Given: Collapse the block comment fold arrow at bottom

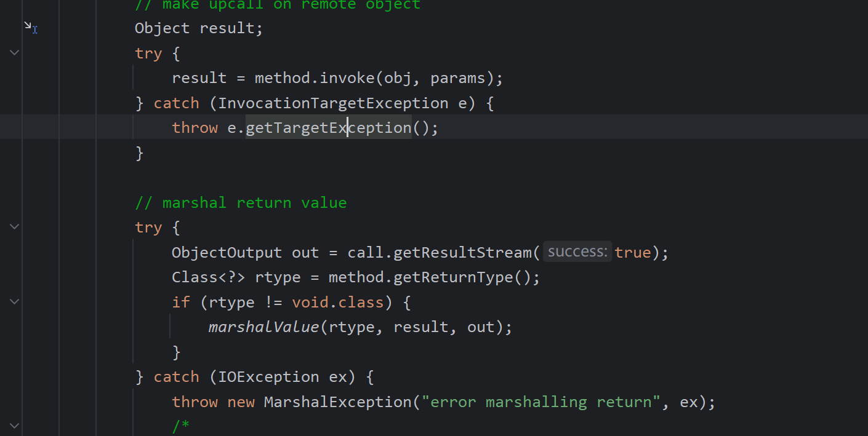Looking at the screenshot, I should click(14, 426).
